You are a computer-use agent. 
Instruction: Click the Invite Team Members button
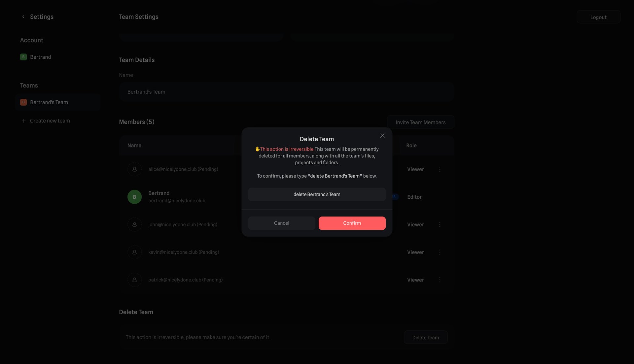click(x=421, y=122)
